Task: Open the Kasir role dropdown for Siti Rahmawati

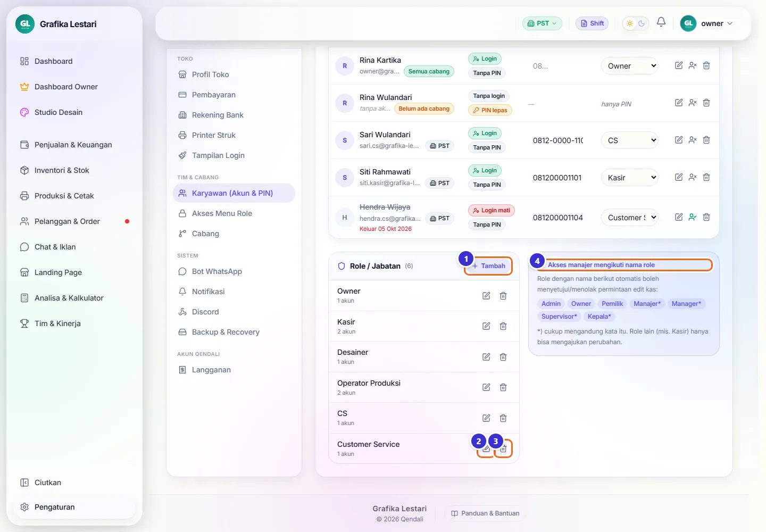Action: click(630, 178)
